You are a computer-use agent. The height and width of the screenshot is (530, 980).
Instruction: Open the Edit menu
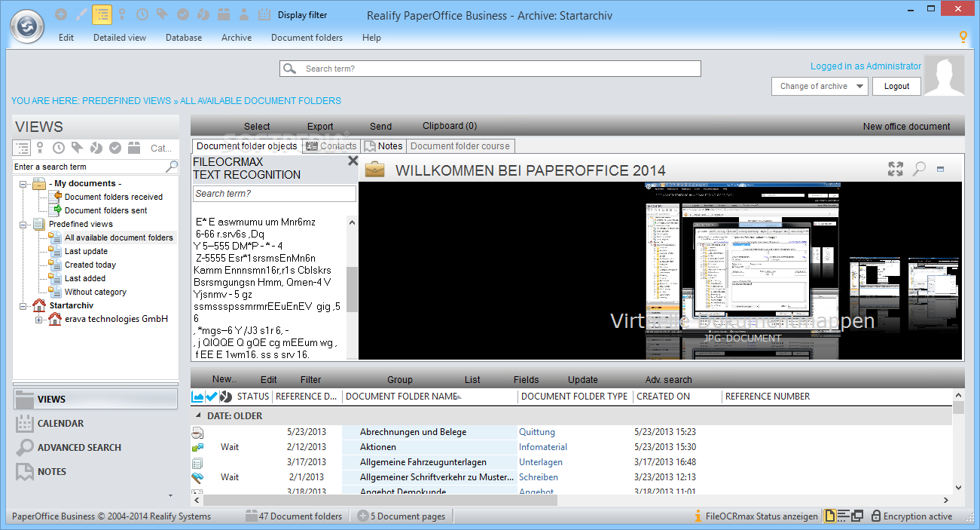click(x=66, y=38)
